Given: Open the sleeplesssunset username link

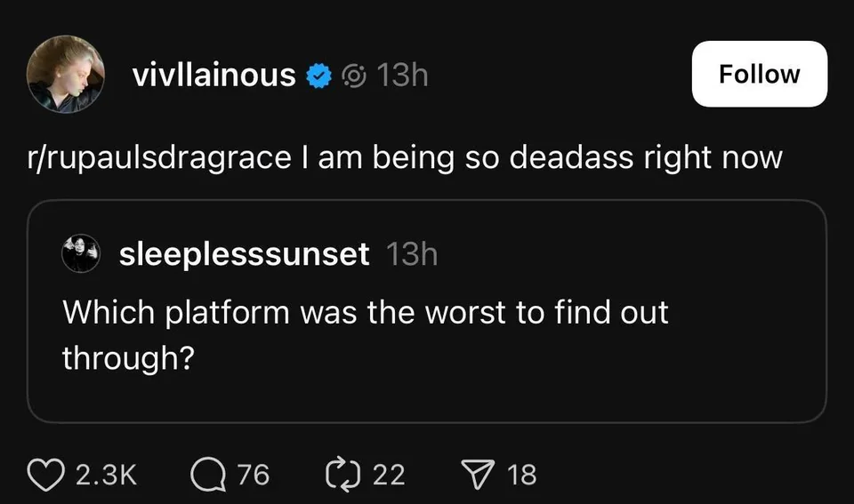Looking at the screenshot, I should coord(244,254).
